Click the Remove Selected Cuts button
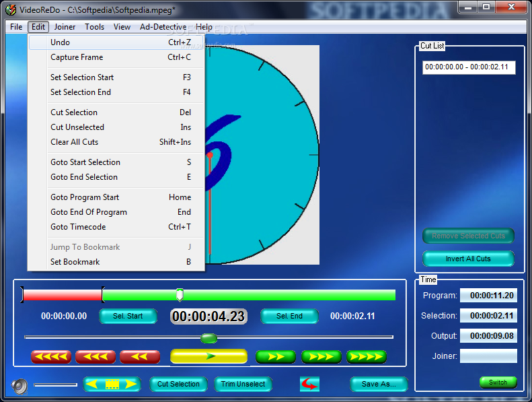Image resolution: width=532 pixels, height=402 pixels. (468, 236)
